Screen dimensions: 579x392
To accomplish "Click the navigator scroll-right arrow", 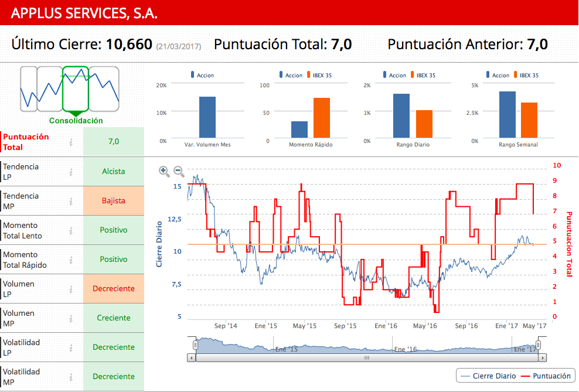I will [543, 357].
